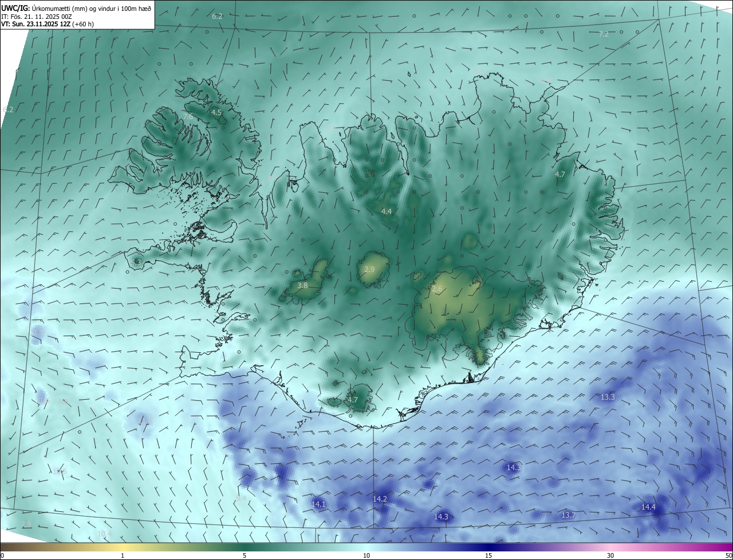733x560 pixels.
Task: Click the color scale tick label 30
Action: click(x=610, y=555)
